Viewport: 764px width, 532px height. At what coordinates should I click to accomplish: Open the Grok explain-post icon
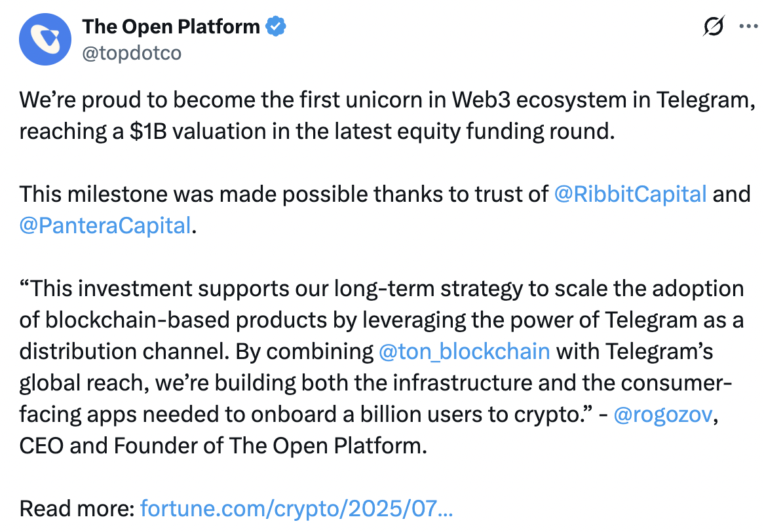[714, 26]
